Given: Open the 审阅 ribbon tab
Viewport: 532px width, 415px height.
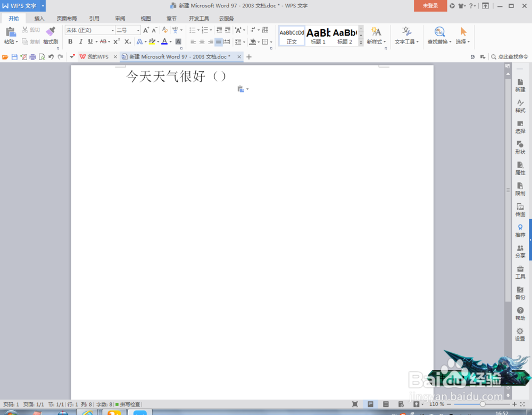Looking at the screenshot, I should coord(120,18).
